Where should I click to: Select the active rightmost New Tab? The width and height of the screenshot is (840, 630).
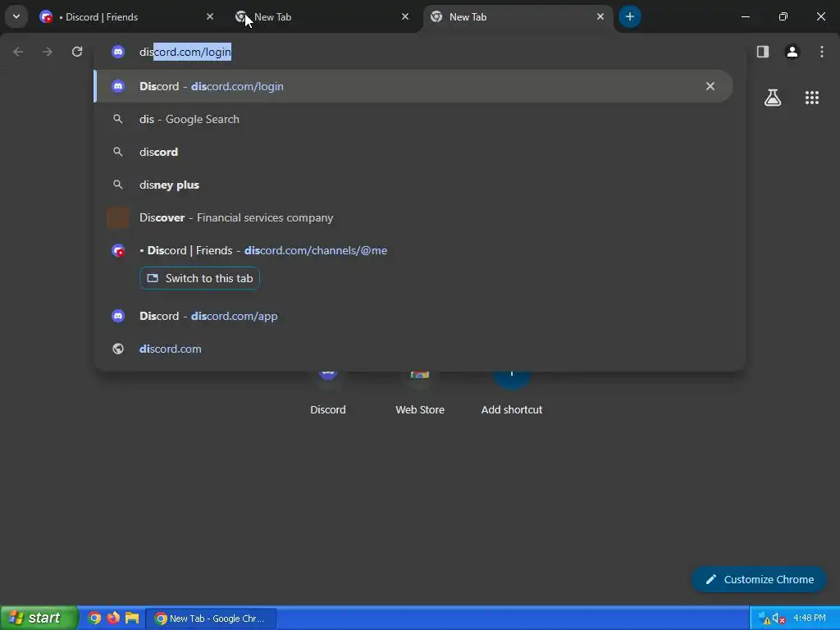click(x=518, y=17)
